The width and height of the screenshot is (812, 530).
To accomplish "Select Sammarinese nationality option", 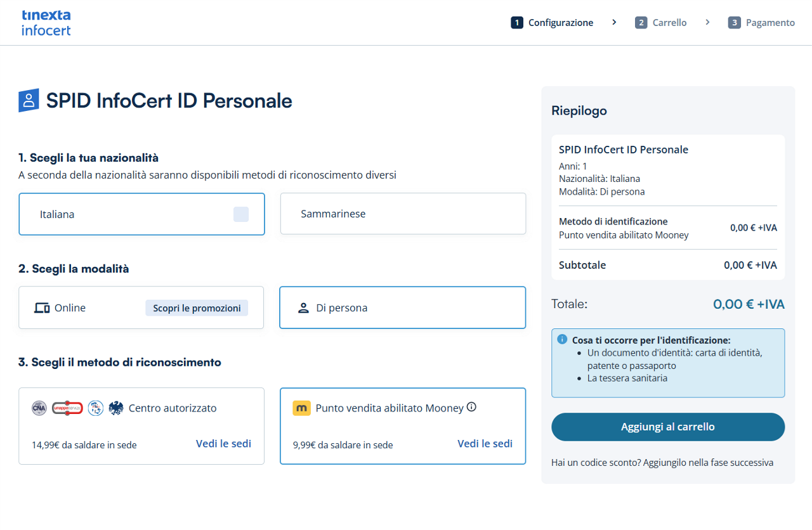I will click(403, 214).
